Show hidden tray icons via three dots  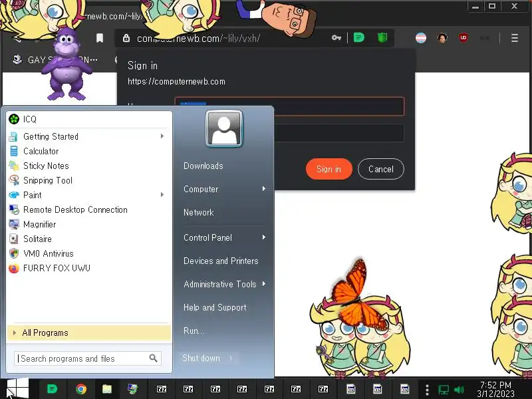coord(427,390)
